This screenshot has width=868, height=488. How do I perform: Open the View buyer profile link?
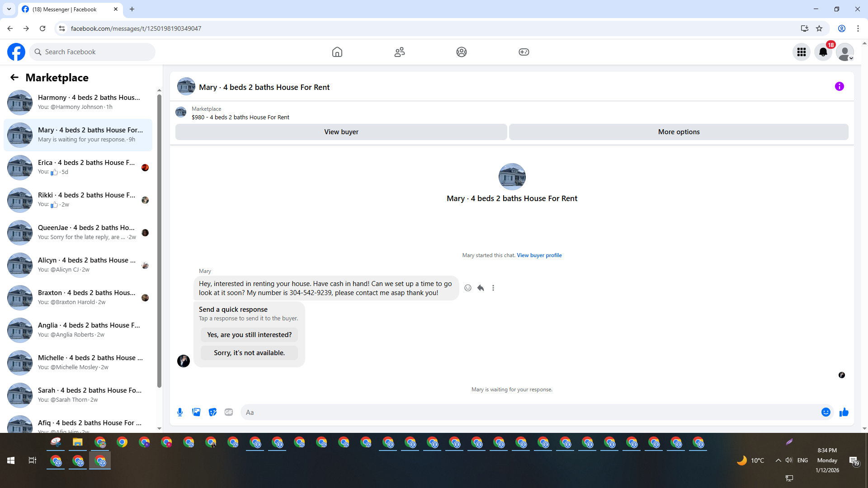tap(539, 255)
